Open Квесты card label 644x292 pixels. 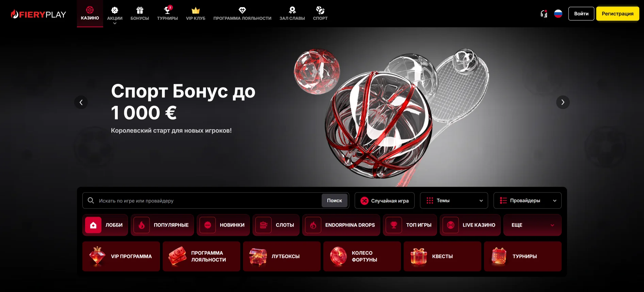[x=442, y=257]
